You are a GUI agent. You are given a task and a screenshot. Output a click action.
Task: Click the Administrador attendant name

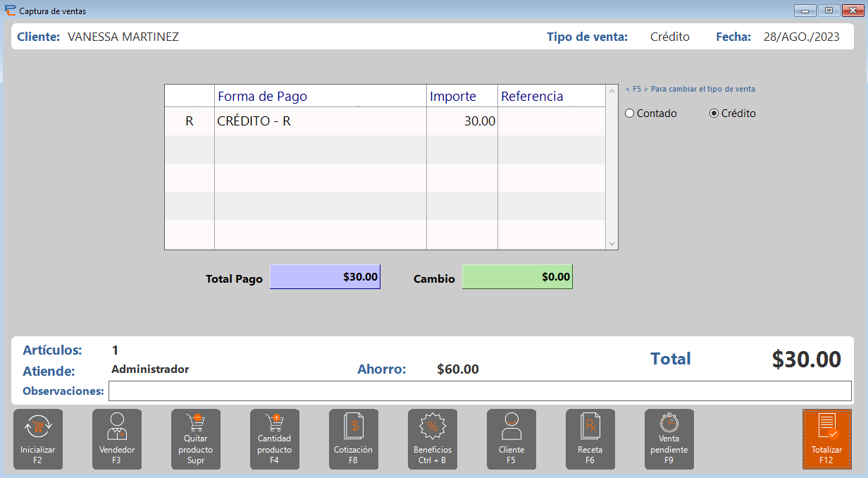(150, 369)
